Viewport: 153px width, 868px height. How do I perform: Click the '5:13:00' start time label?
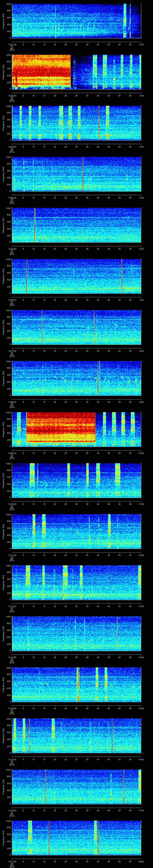pos(12,657)
